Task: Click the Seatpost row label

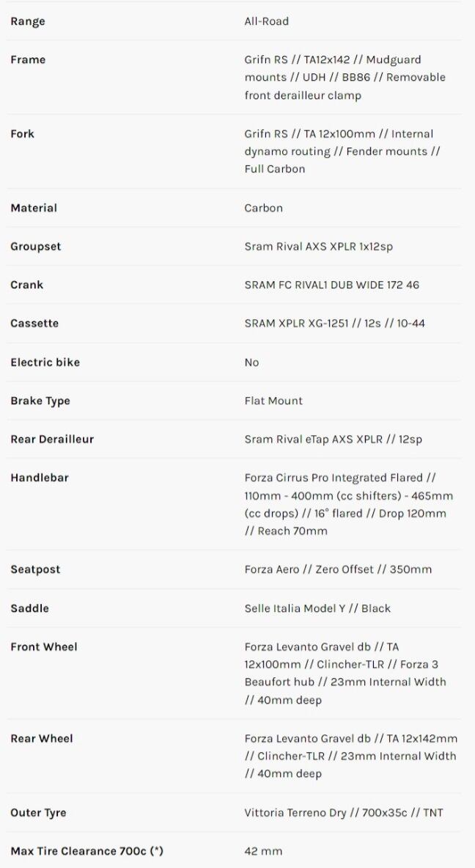Action: tap(35, 569)
